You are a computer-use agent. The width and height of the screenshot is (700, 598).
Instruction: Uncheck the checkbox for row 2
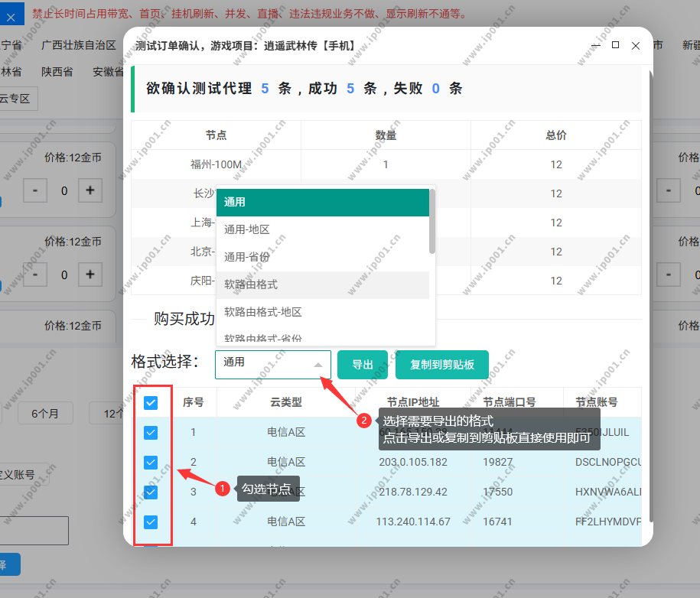pyautogui.click(x=151, y=463)
